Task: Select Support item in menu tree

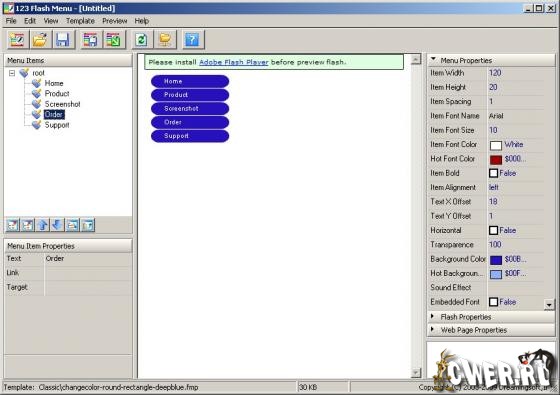Action: [x=57, y=125]
